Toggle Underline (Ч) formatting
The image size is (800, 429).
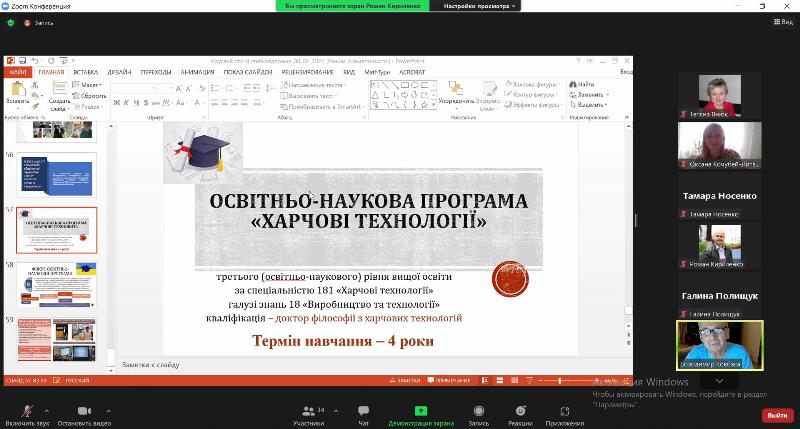[136, 103]
